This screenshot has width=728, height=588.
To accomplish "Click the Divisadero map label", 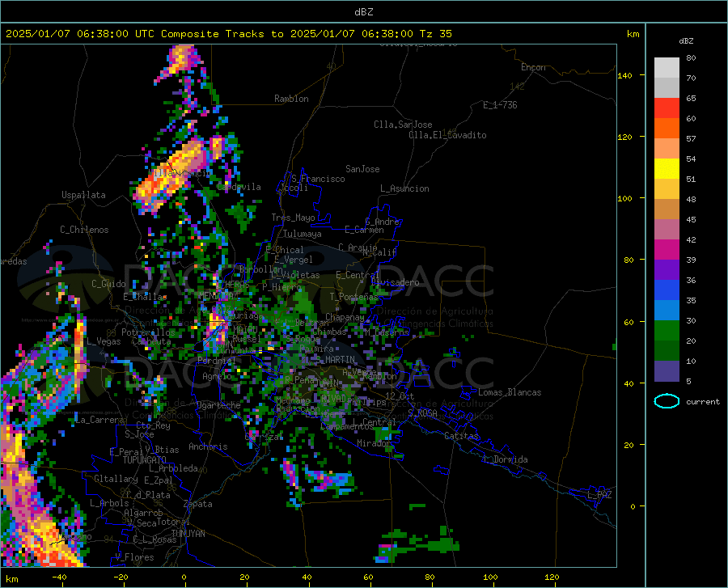I will coord(395,282).
